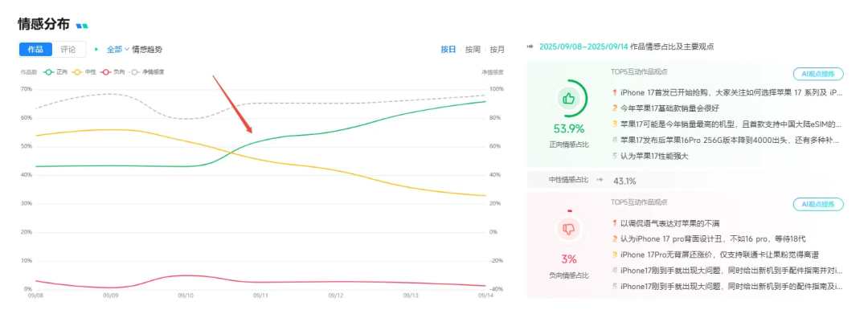Click the green thumbs-up sentiment icon
868x322 pixels.
coord(568,99)
